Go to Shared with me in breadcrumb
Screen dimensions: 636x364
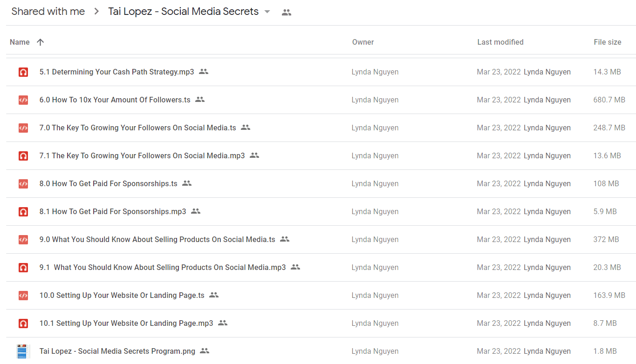point(48,12)
